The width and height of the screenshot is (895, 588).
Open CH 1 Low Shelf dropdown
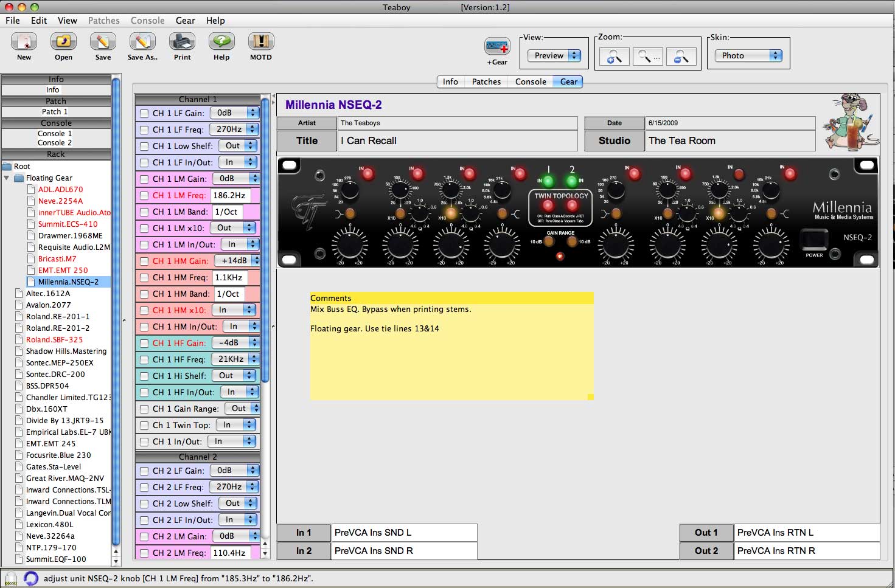[x=238, y=145]
